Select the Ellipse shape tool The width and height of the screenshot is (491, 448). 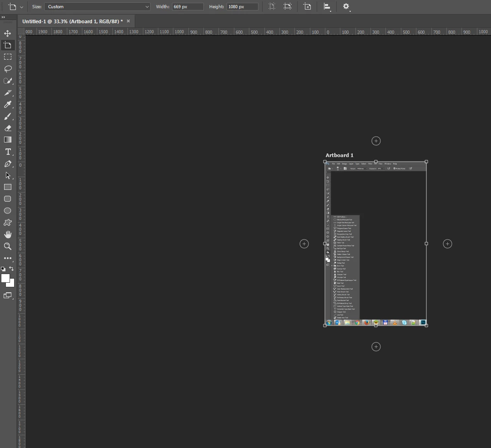tap(8, 211)
